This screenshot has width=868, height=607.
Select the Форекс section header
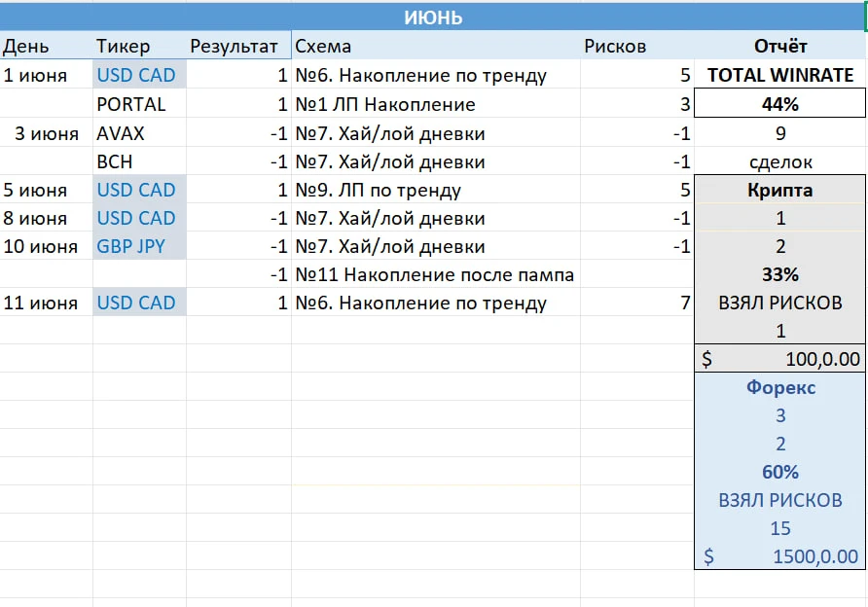780,387
